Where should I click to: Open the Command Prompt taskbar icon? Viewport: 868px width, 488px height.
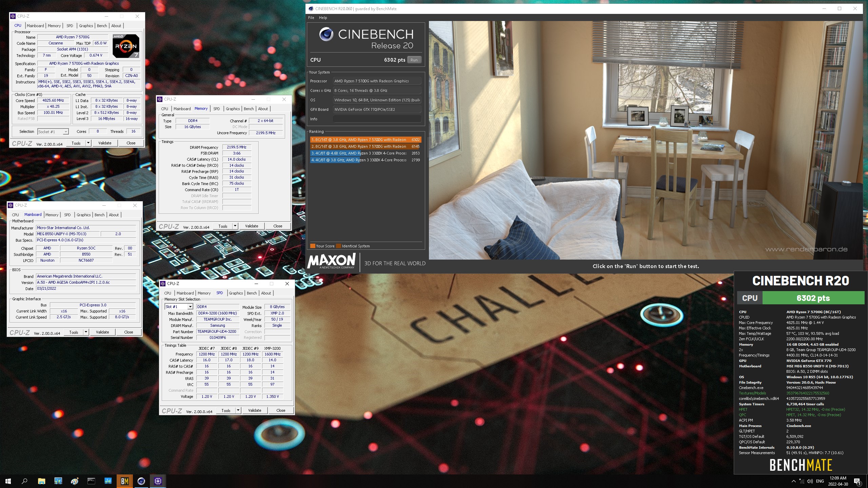click(x=91, y=481)
